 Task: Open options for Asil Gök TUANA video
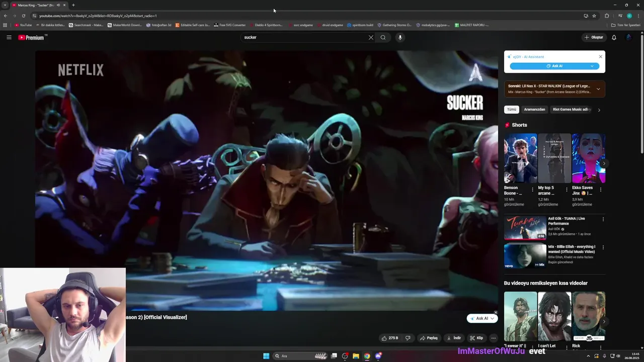click(603, 219)
